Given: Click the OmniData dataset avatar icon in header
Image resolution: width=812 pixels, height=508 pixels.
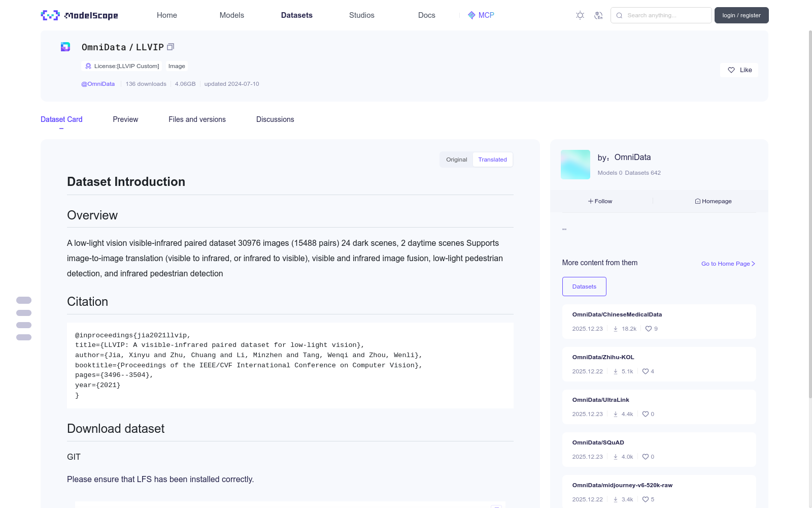Looking at the screenshot, I should pyautogui.click(x=65, y=47).
